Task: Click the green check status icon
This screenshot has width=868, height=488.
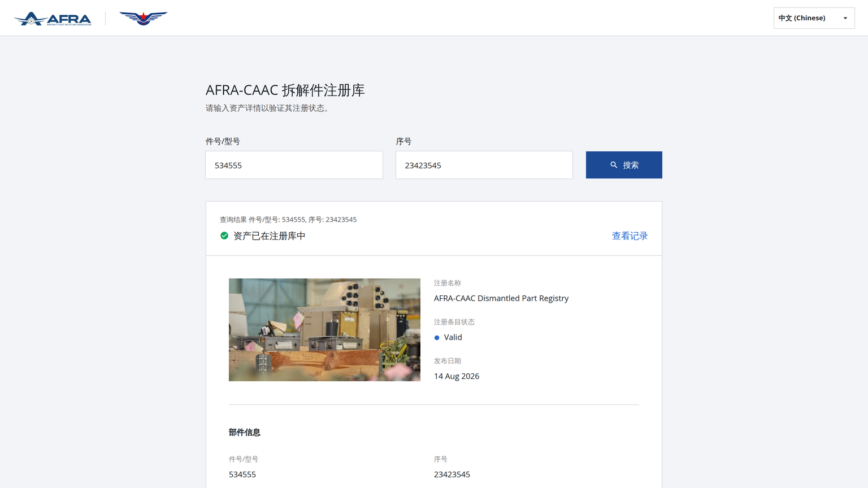Action: tap(224, 236)
